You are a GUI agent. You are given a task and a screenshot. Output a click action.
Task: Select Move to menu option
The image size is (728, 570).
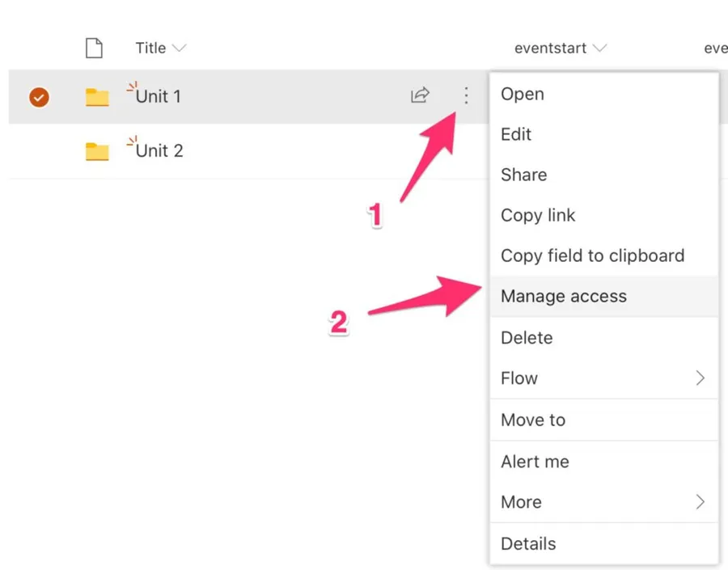coord(533,420)
